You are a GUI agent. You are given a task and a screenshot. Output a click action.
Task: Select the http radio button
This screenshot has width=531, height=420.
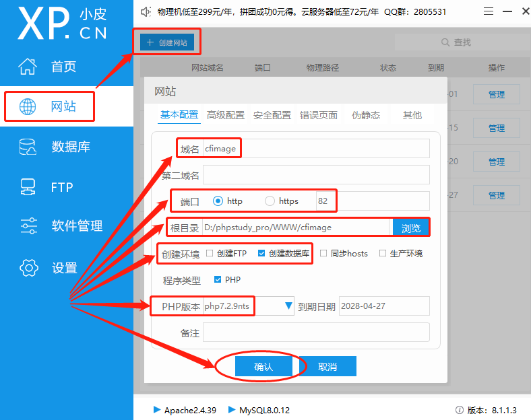tap(218, 201)
